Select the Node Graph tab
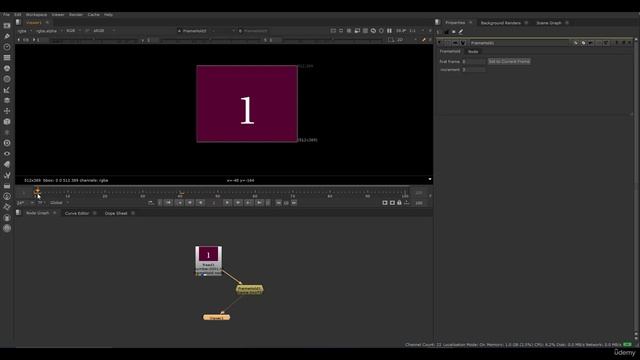Image resolution: width=640 pixels, height=360 pixels. coord(38,213)
